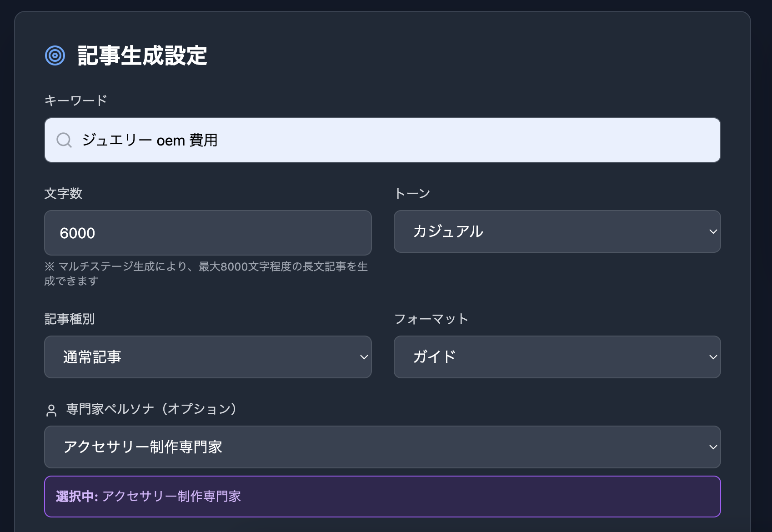Click the 記事生成設定 heading text

[x=142, y=56]
